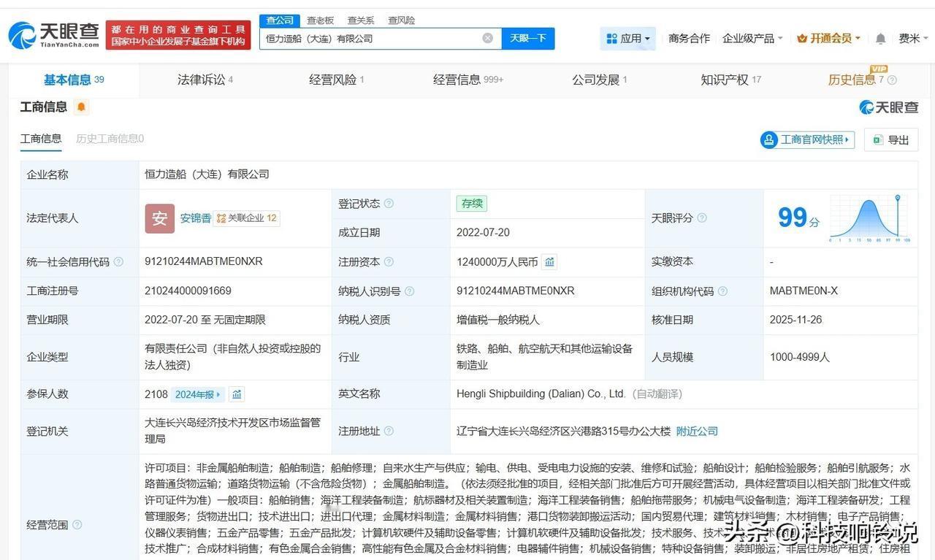Open legal representative 安锦香's profile
Screen dimensions: 935x560
[196, 218]
